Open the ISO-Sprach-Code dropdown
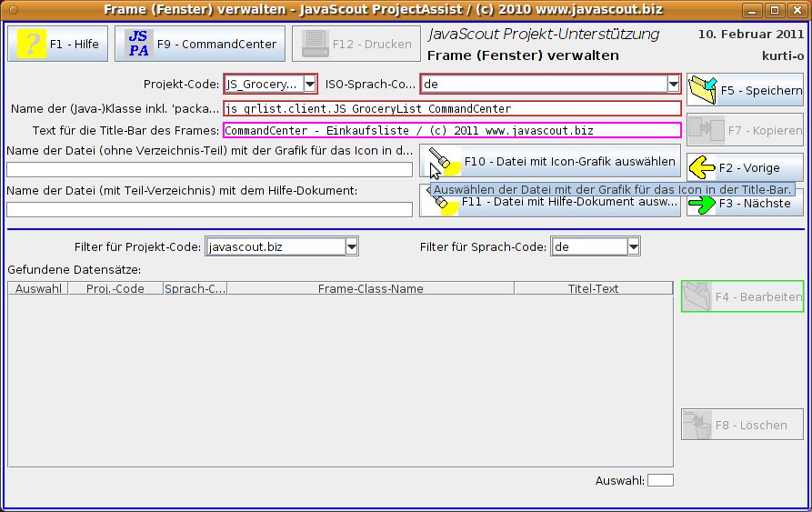 (673, 85)
